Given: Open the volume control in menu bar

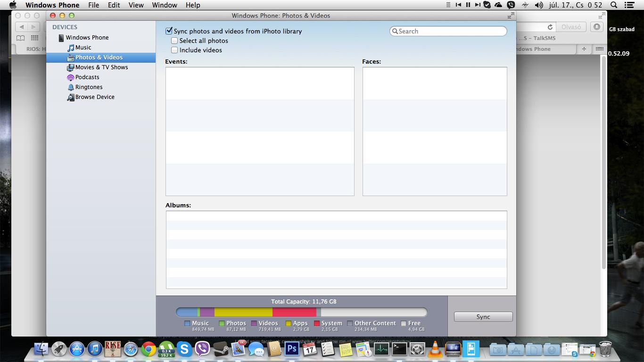Looking at the screenshot, I should (x=539, y=5).
